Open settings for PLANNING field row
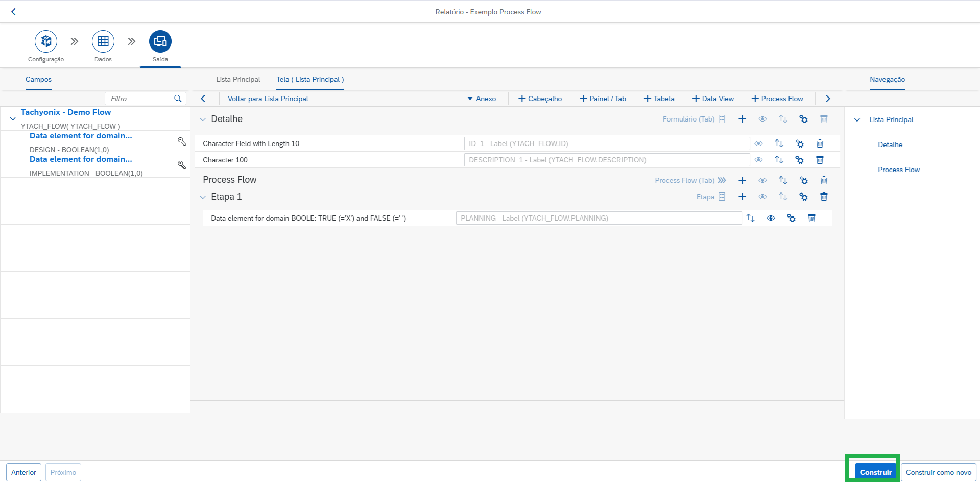This screenshot has height=483, width=980. 791,218
